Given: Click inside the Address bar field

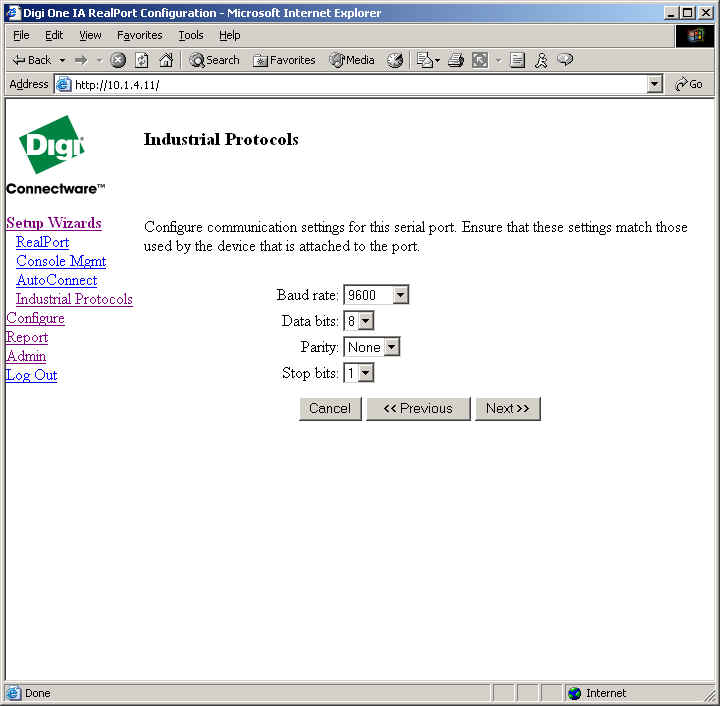Looking at the screenshot, I should [350, 85].
